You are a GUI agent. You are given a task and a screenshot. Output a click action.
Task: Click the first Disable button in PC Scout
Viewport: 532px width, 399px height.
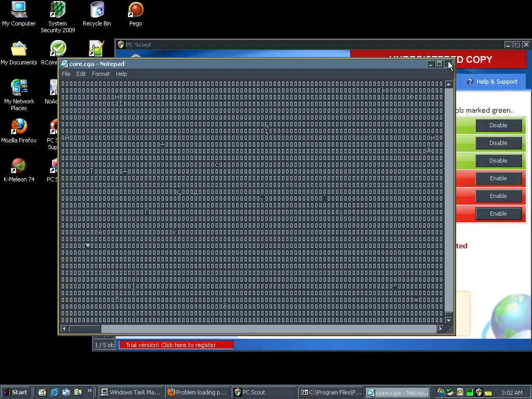pyautogui.click(x=498, y=125)
